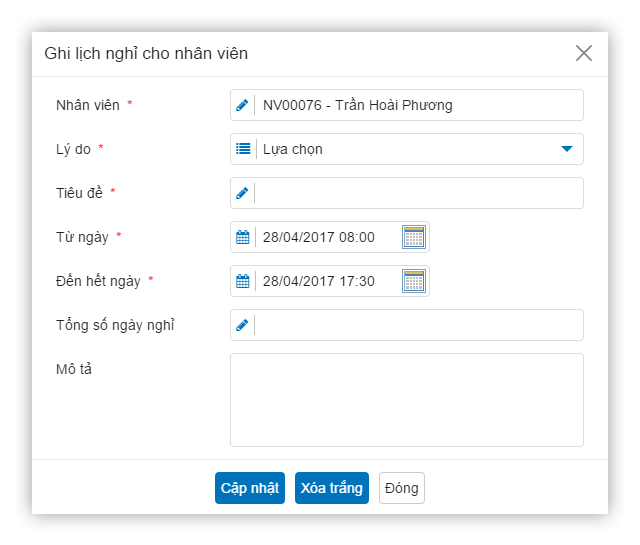Click the Xóa trắng button
Image resolution: width=640 pixels, height=545 pixels.
pyautogui.click(x=332, y=488)
